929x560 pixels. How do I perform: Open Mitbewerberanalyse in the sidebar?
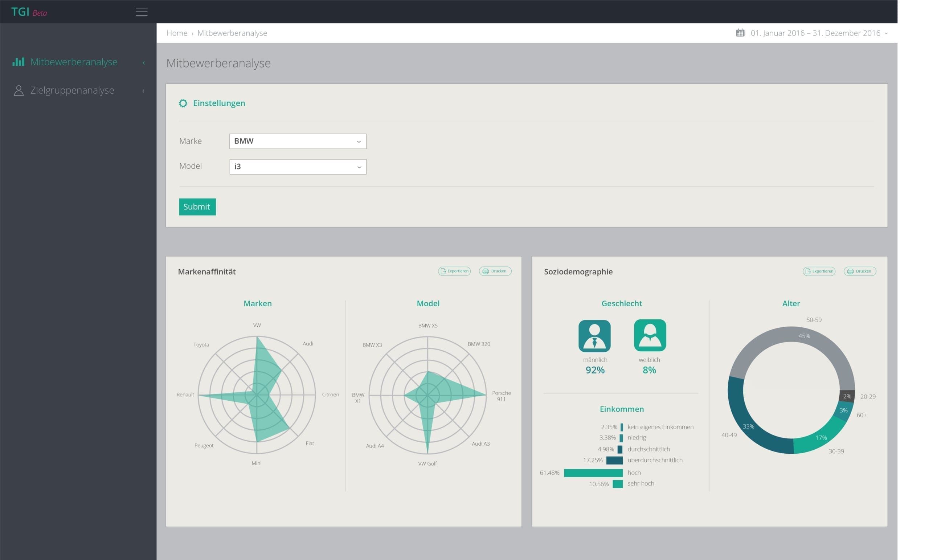[74, 61]
